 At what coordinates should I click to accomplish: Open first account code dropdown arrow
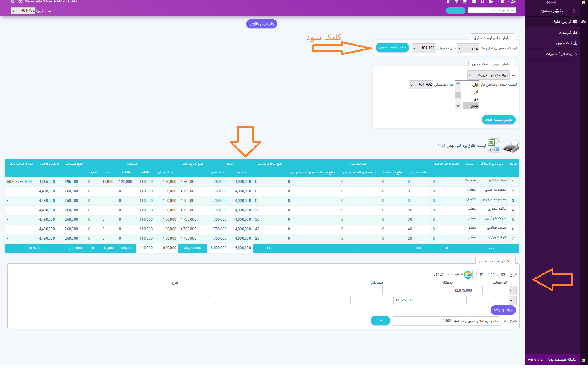tap(512, 291)
